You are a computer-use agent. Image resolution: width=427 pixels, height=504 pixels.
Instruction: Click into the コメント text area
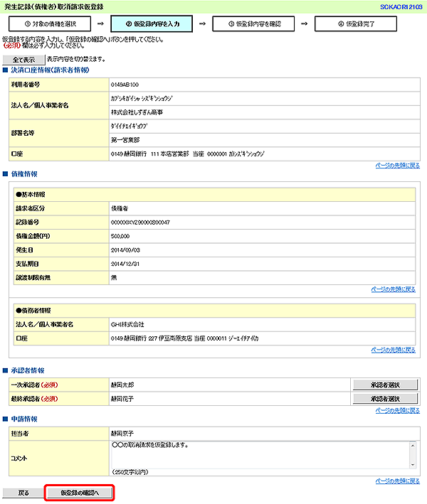(x=260, y=455)
